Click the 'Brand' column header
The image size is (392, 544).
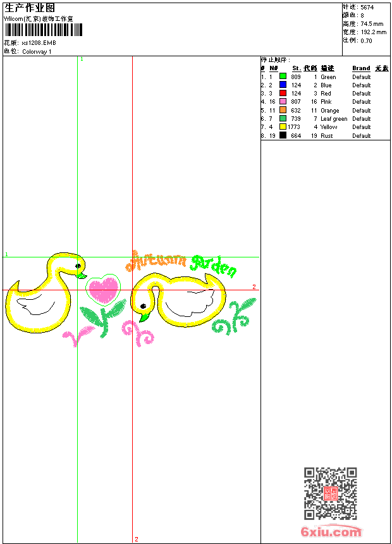coord(361,68)
